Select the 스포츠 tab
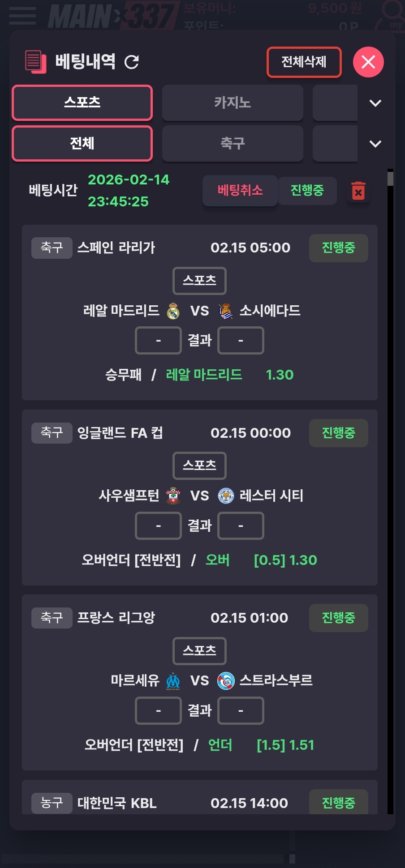 click(x=82, y=103)
